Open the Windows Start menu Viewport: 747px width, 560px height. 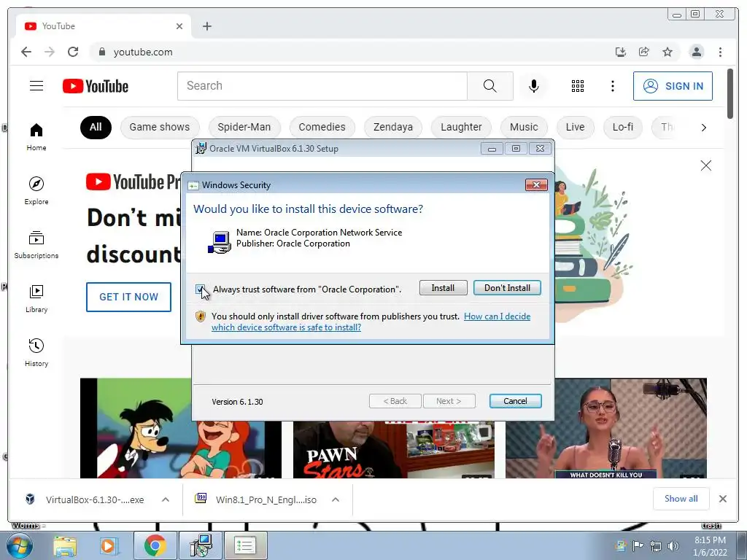click(19, 545)
